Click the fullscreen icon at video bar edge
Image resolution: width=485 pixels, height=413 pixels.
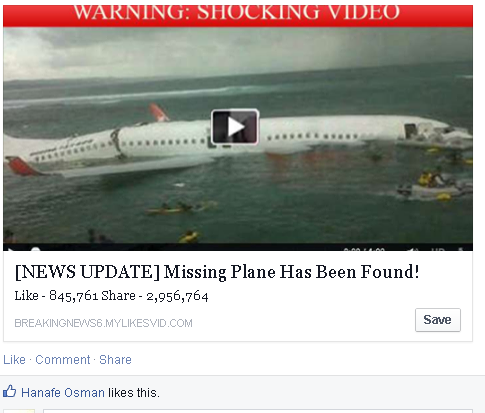pyautogui.click(x=461, y=249)
